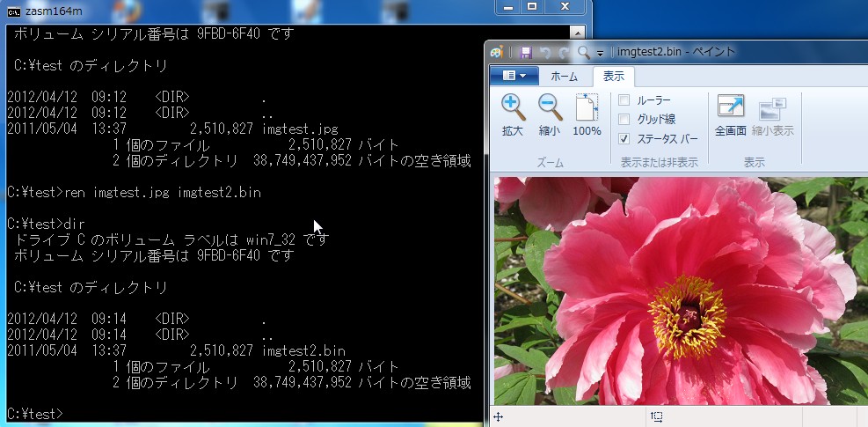Click the 縮小表示 thumbnail button
The height and width of the screenshot is (427, 868).
tap(773, 115)
